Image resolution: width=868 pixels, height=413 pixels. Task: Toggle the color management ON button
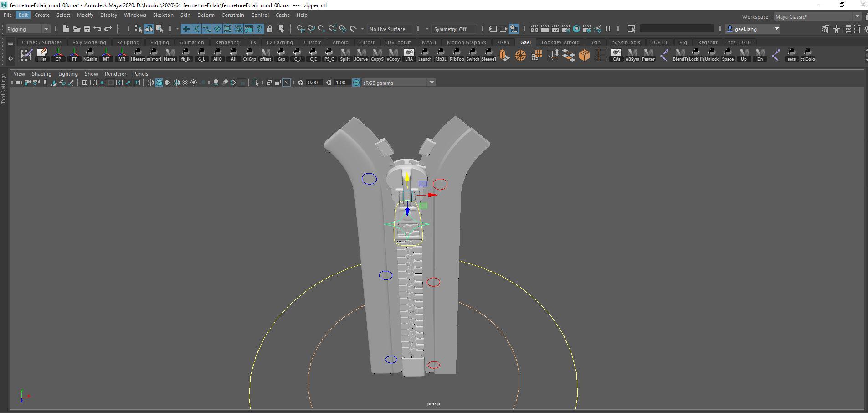[356, 83]
